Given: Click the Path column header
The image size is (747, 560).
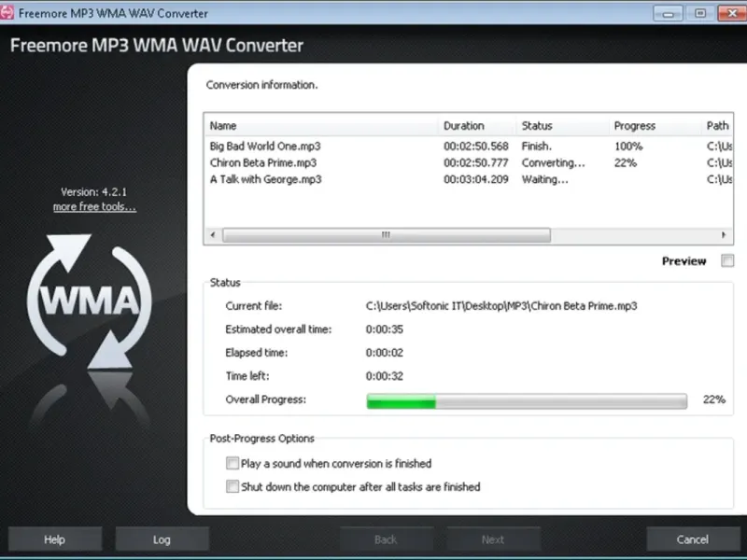Looking at the screenshot, I should pyautogui.click(x=717, y=126).
